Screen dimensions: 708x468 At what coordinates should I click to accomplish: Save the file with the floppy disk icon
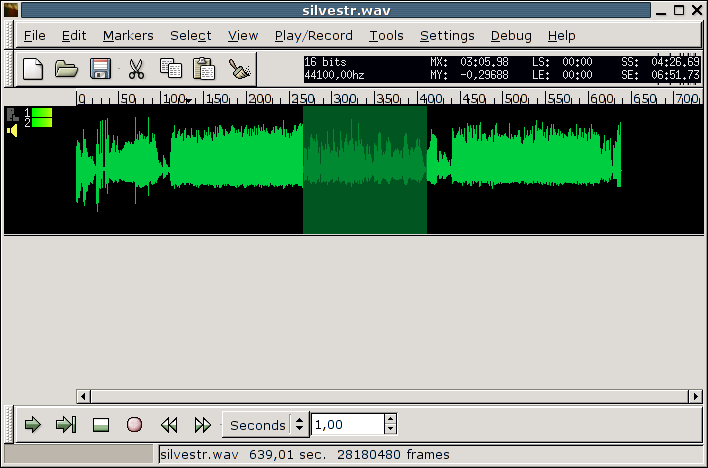100,69
